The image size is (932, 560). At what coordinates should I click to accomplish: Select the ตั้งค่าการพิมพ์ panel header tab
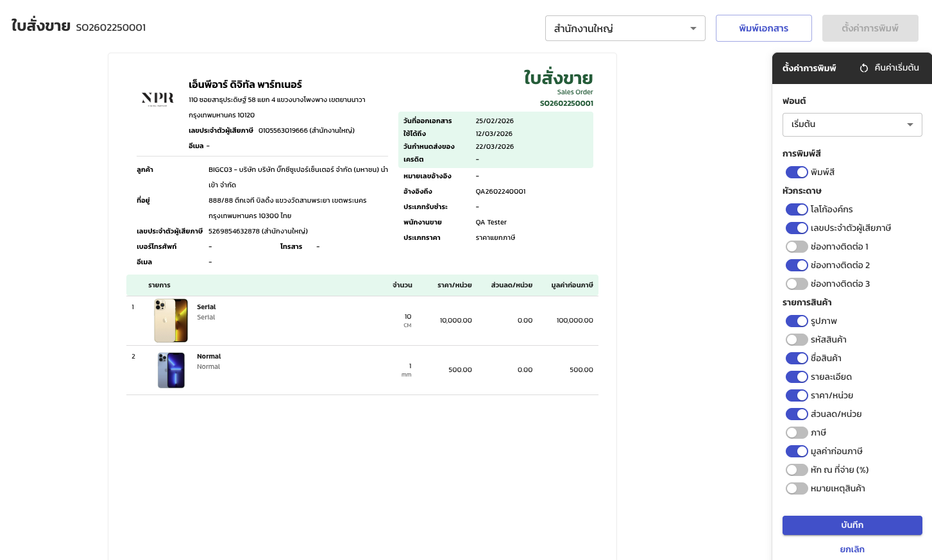click(x=809, y=68)
